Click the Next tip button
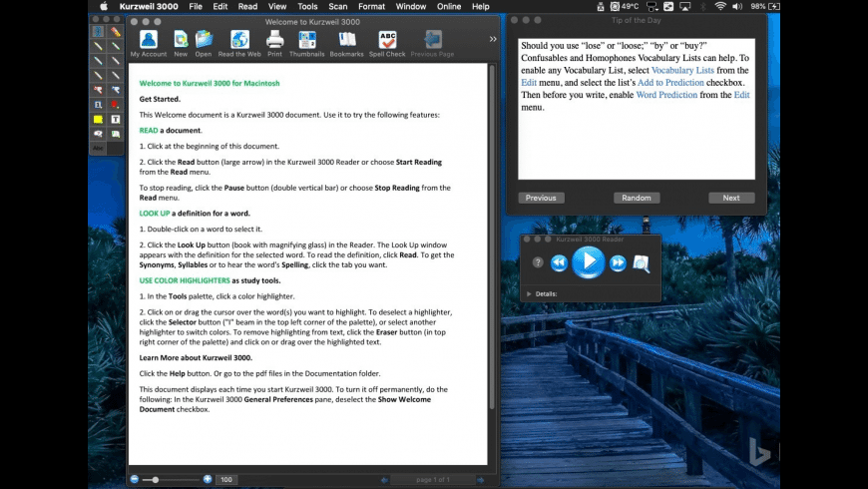Image resolution: width=868 pixels, height=489 pixels. (730, 198)
